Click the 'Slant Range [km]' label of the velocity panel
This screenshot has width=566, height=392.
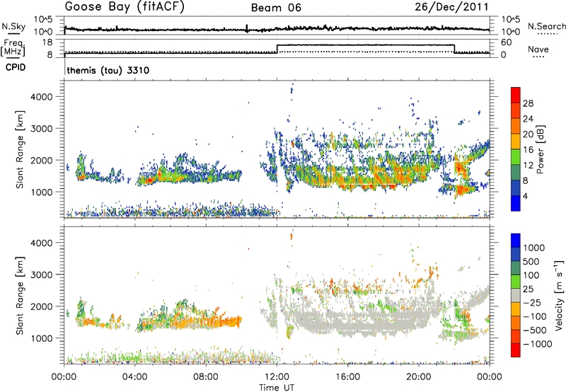[x=20, y=295]
